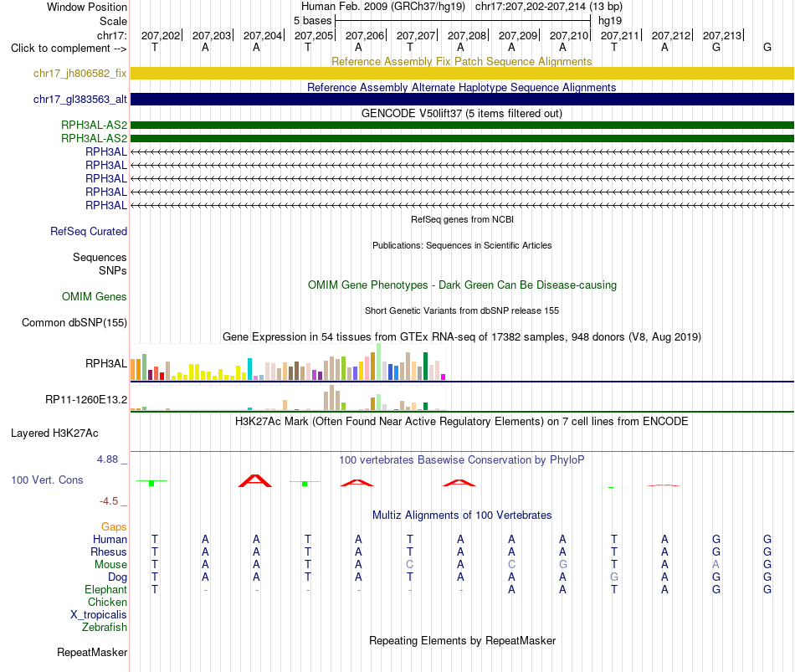Click the OMIM Genes track label
This screenshot has height=672, width=795.
(95, 297)
